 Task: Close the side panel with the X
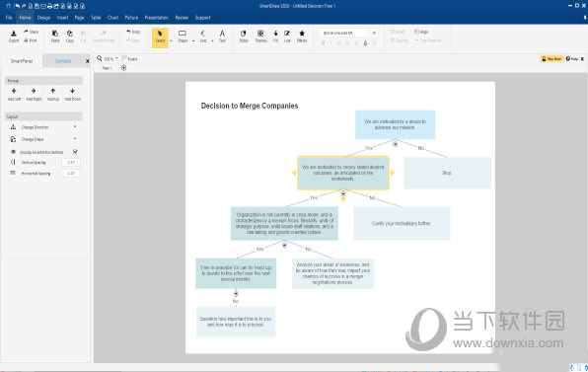click(88, 61)
